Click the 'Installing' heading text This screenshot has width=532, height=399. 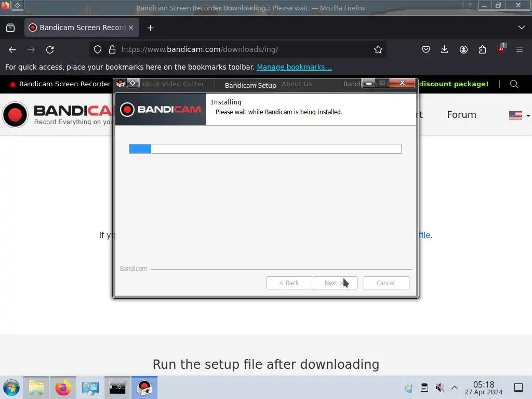point(226,102)
